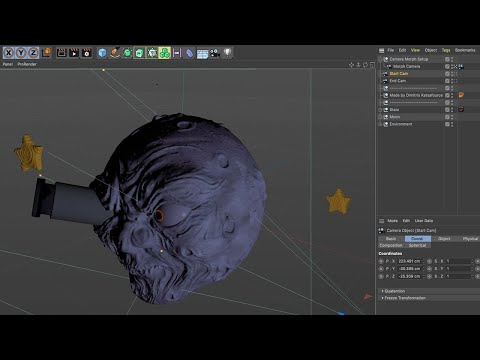Click the tag icon on Stars row

click(461, 109)
